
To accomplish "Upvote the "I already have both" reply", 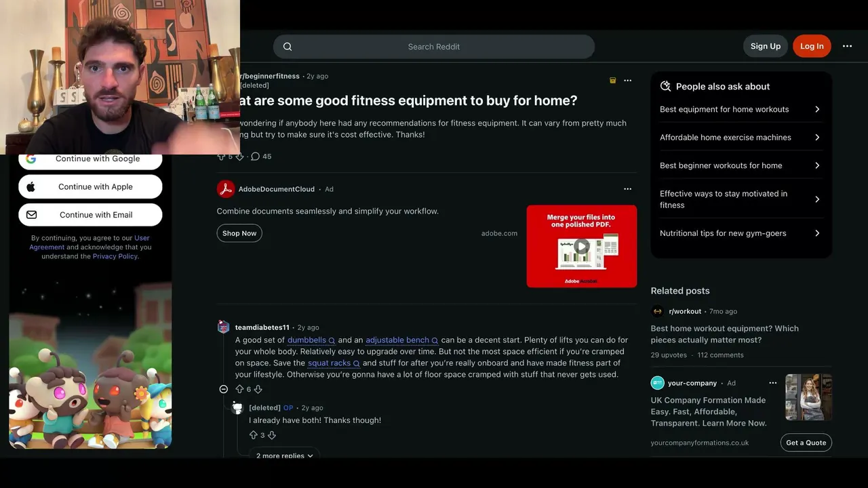I will coord(253,435).
